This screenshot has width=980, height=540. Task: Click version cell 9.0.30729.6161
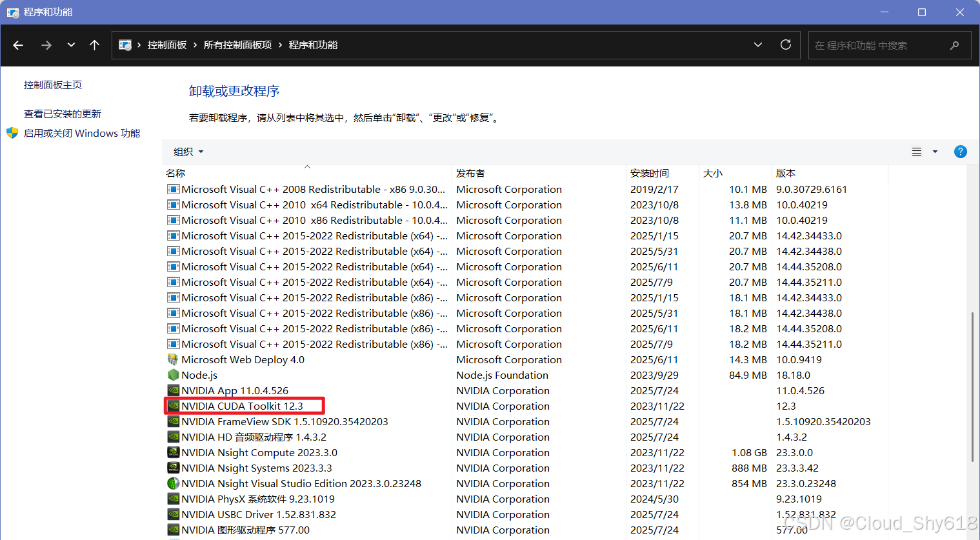pos(812,189)
